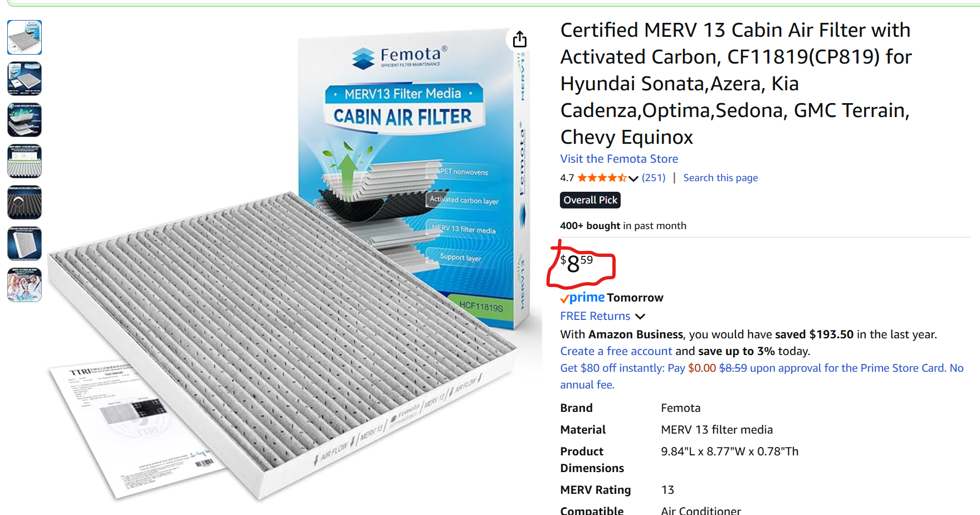Screen dimensions: 980x515
Task: Click the prime logo next to Tomorrow
Action: click(583, 298)
